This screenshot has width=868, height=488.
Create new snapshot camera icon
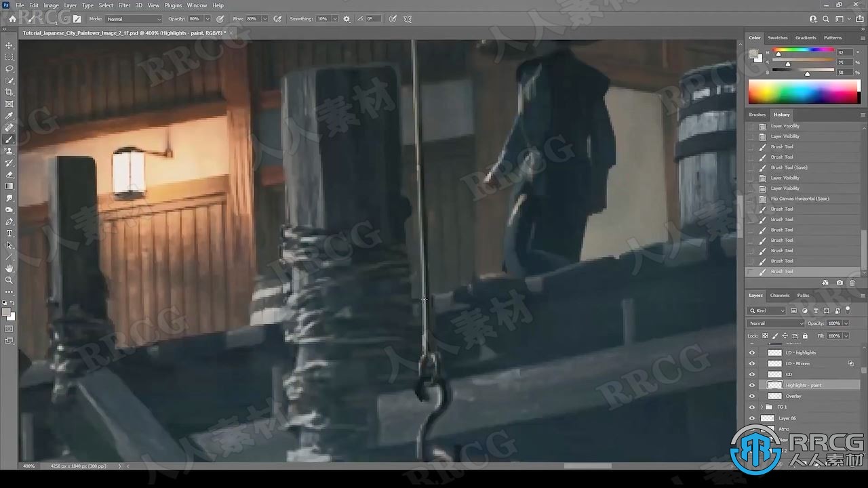(840, 283)
